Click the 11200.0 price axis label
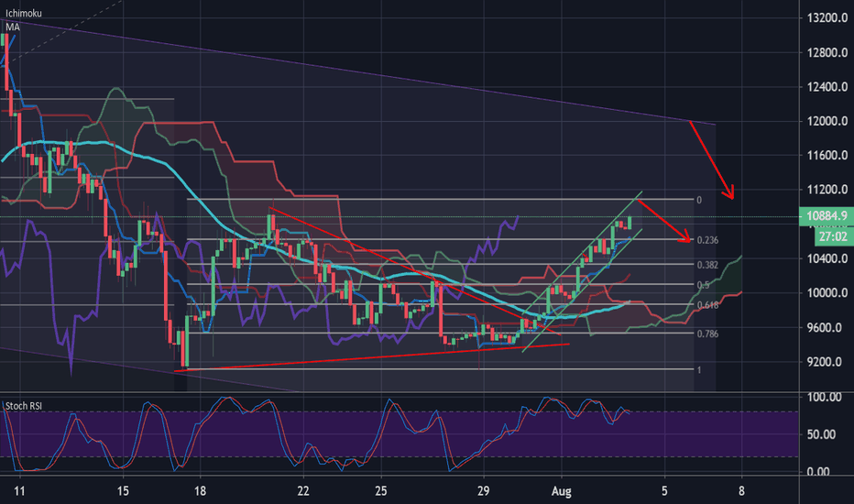This screenshot has height=504, width=854. tap(827, 190)
